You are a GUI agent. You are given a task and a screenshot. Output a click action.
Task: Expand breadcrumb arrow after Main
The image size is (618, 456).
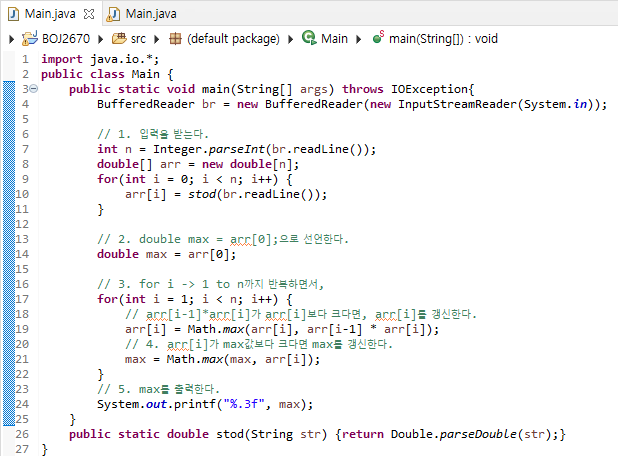click(x=358, y=39)
